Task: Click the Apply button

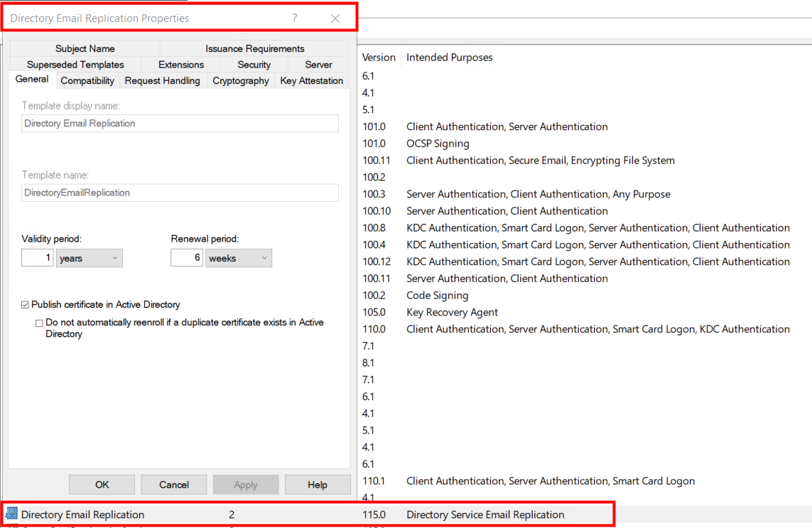Action: coord(246,485)
